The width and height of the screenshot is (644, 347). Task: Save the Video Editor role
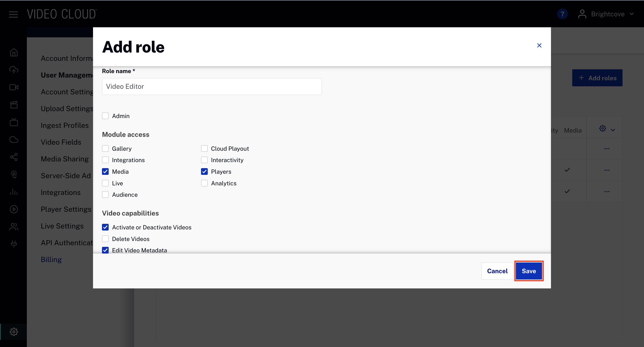(529, 271)
